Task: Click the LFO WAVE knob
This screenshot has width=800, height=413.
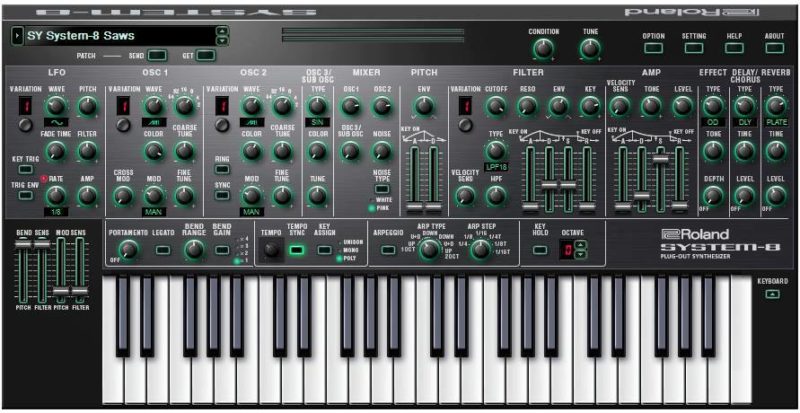Action: [56, 106]
